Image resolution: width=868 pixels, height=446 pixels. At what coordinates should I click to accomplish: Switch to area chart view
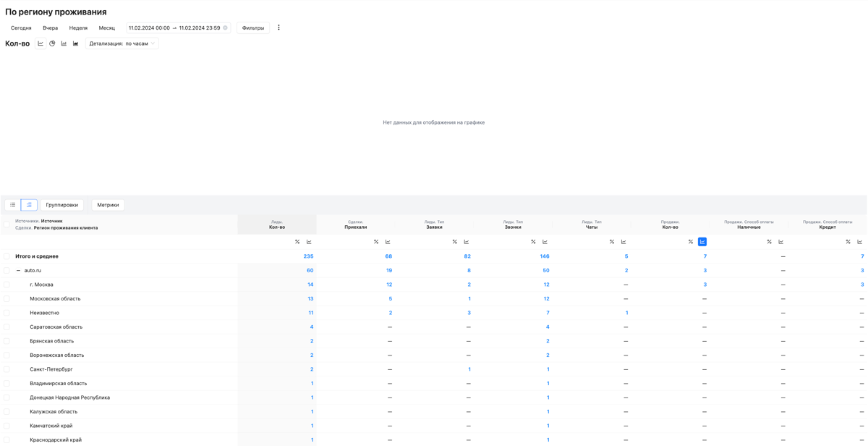(x=75, y=43)
